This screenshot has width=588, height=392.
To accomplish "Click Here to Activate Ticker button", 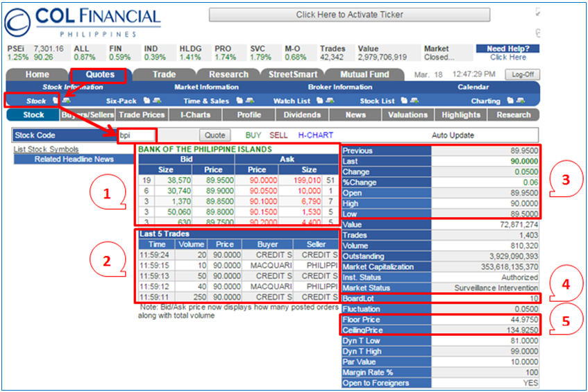I will click(349, 15).
